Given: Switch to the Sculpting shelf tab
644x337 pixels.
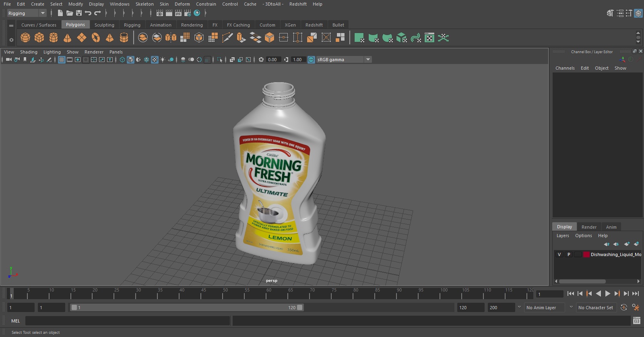Looking at the screenshot, I should [x=104, y=25].
